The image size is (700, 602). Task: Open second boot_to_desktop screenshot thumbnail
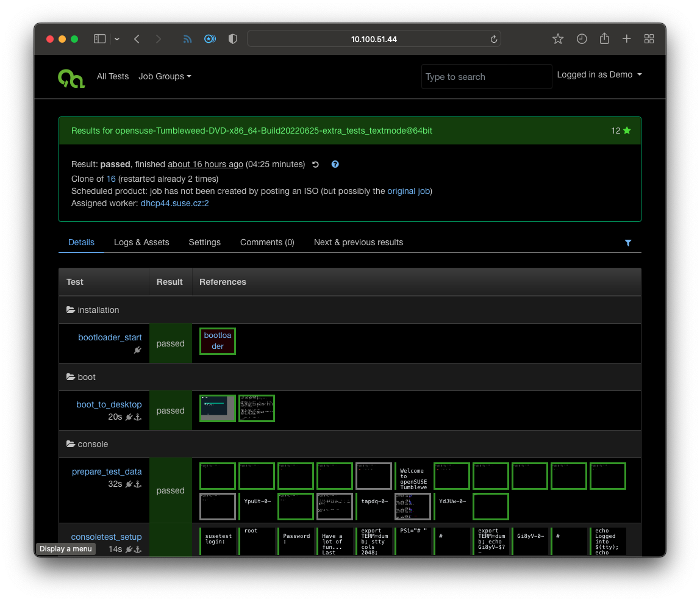[x=256, y=408]
